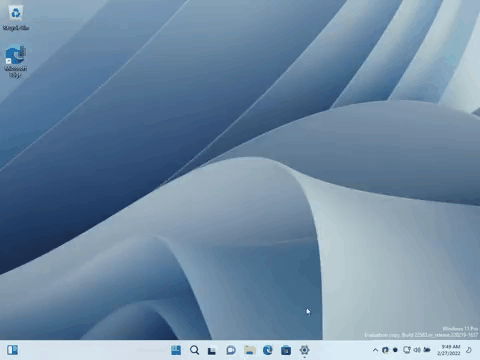Open the Recycle Bin desktop icon
This screenshot has height=360, width=480.
16,18
